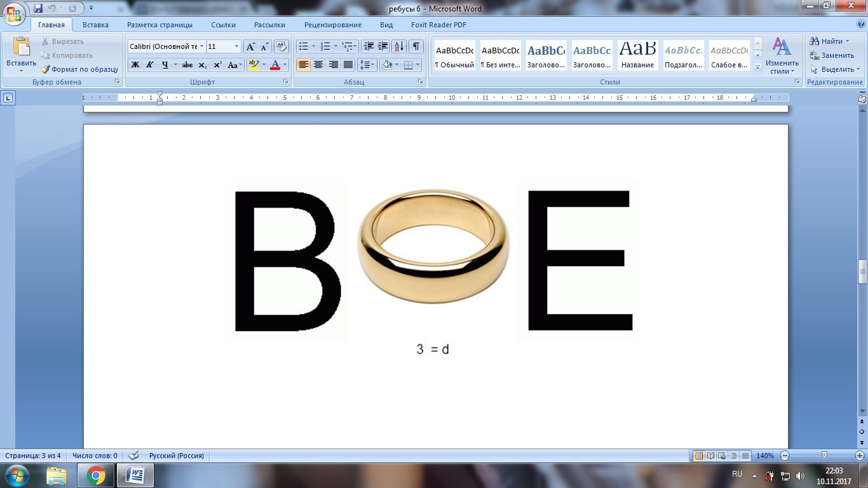868x488 pixels.
Task: Click the zoom slider handle
Action: pyautogui.click(x=824, y=456)
